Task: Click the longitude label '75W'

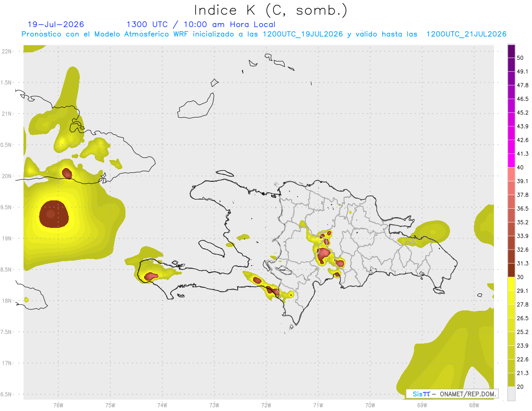Action: (x=110, y=405)
